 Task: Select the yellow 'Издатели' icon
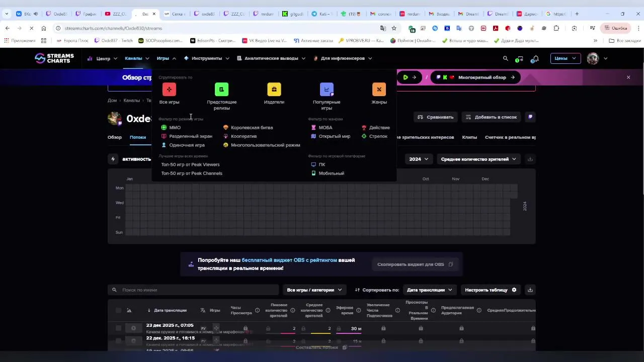pos(274,89)
